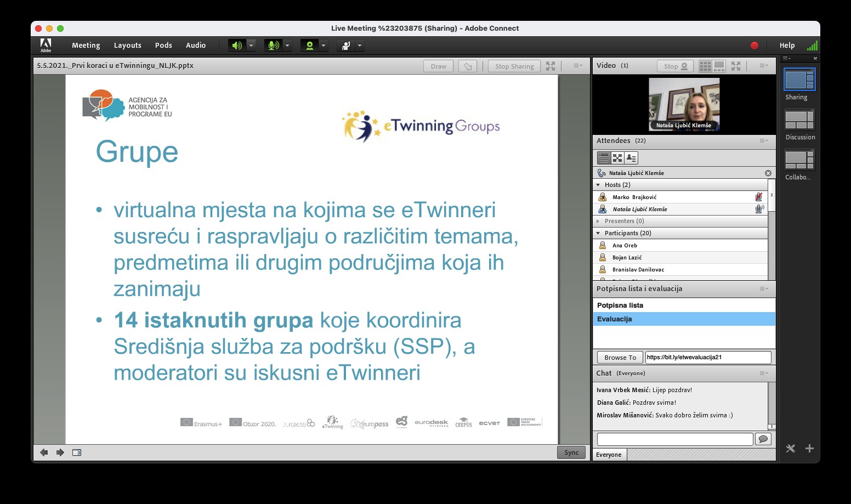
Task: Select participant Ana Oreb
Action: click(680, 245)
